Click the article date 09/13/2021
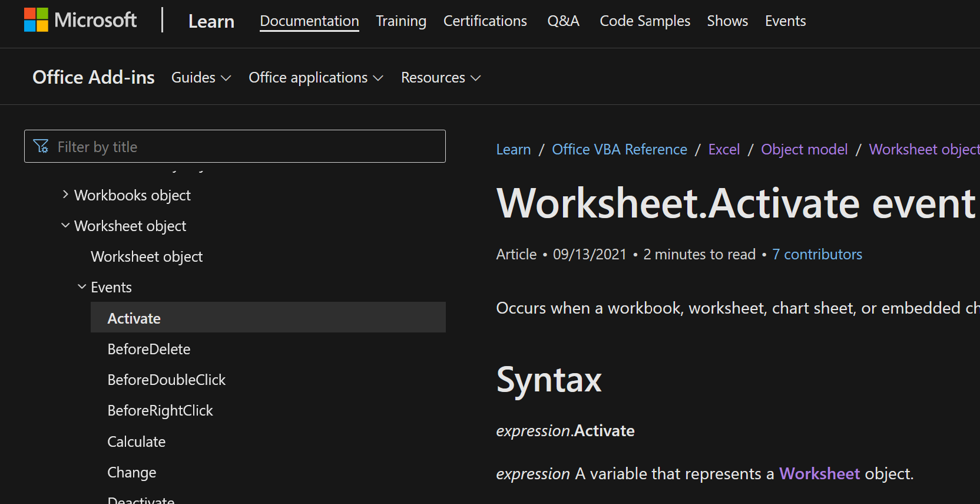Screen dimensions: 980x504 point(590,254)
